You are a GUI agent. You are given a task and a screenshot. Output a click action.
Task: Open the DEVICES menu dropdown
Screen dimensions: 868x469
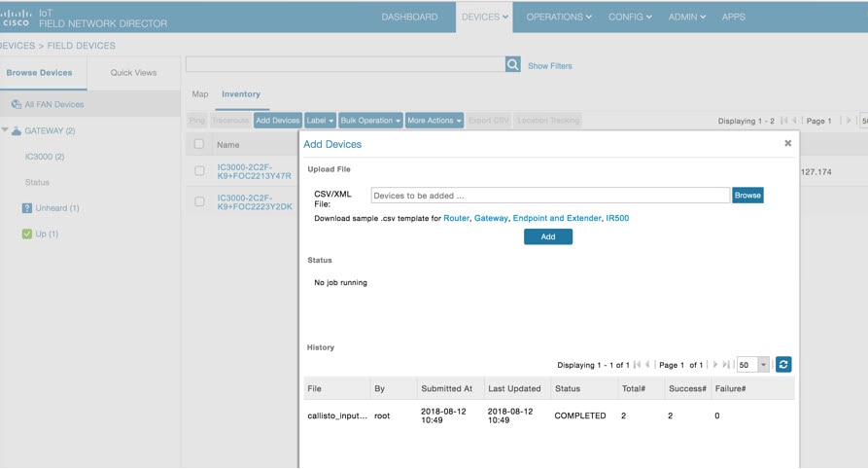(x=484, y=17)
